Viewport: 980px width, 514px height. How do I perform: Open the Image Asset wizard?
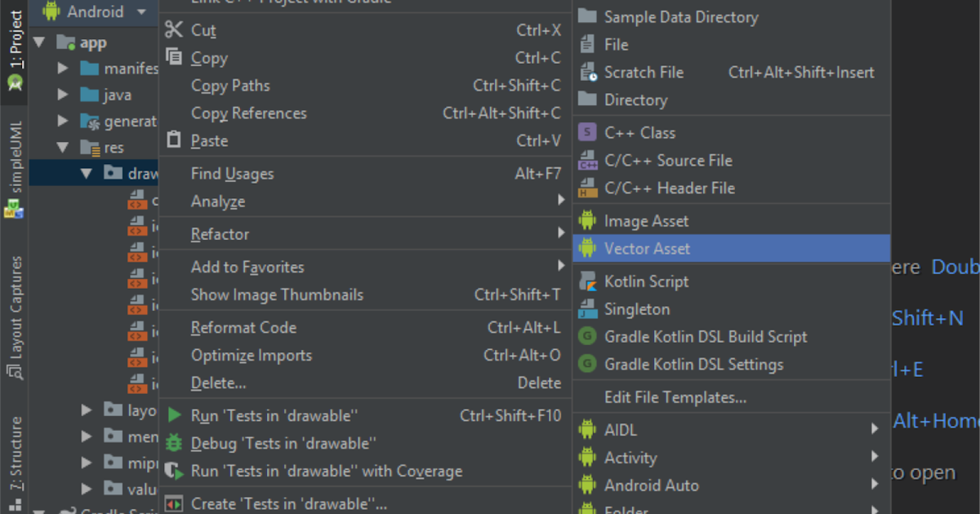coord(644,220)
